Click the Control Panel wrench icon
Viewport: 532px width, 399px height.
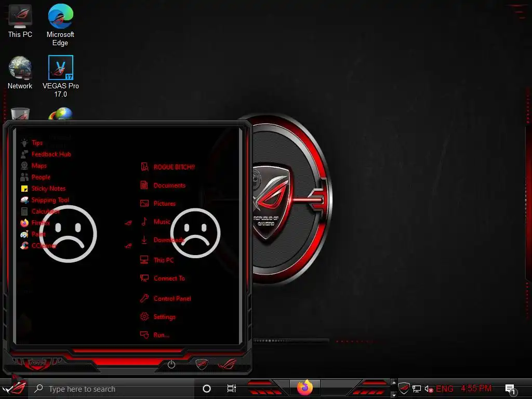[144, 298]
